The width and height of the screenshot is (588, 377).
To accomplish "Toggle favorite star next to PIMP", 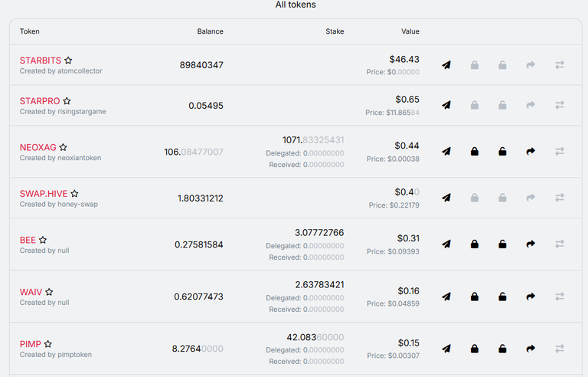I will coord(48,343).
